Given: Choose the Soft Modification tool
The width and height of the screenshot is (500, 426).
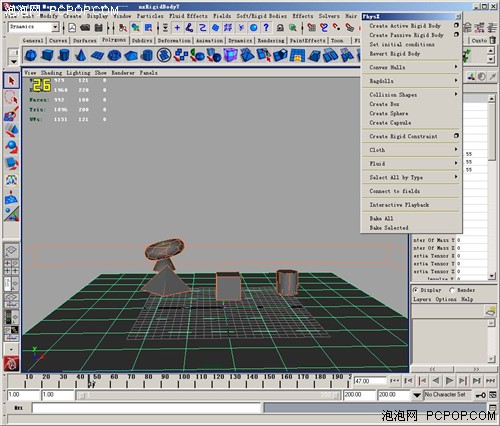Looking at the screenshot, I should [x=11, y=197].
